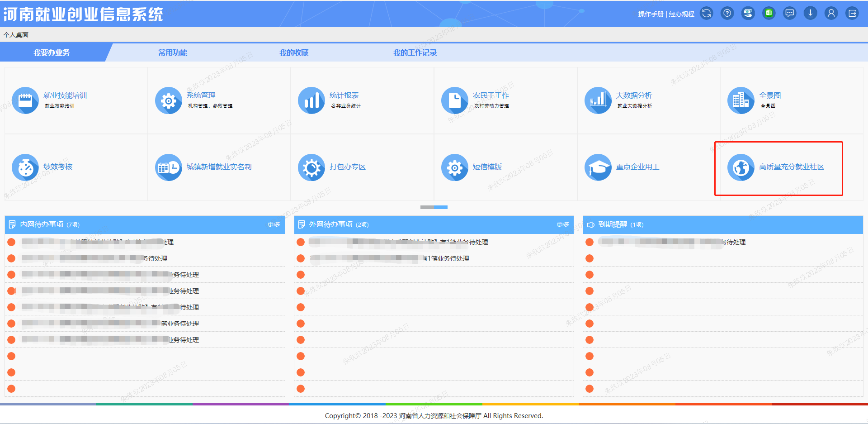The height and width of the screenshot is (424, 868).
Task: Open 系统管理 gear module
Action: click(201, 95)
